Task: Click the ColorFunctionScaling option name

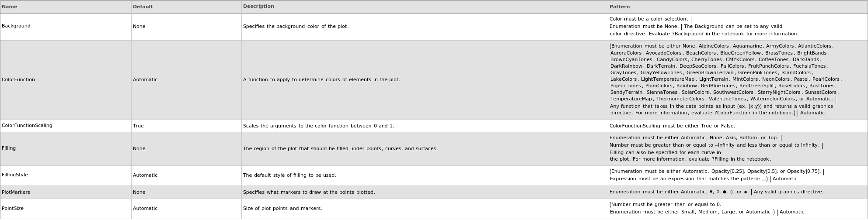Action: [27, 126]
